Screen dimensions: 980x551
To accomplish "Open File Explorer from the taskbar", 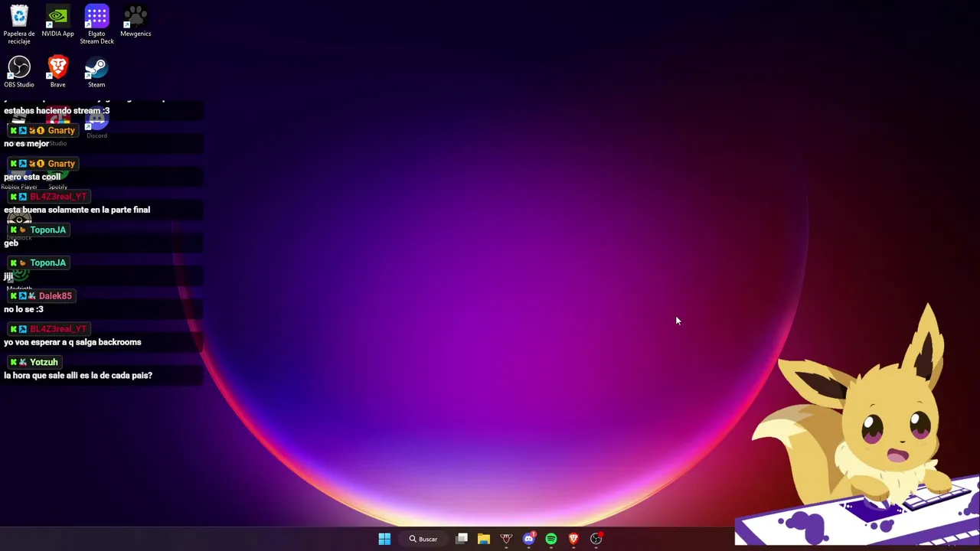I will click(484, 539).
